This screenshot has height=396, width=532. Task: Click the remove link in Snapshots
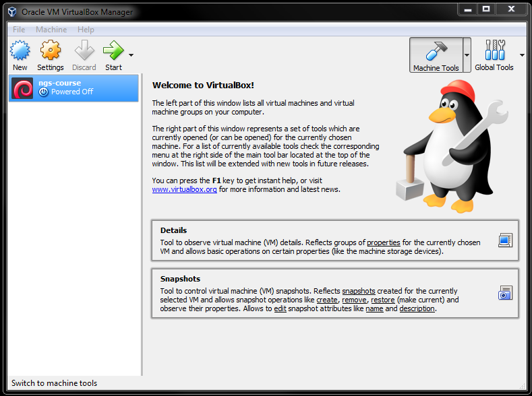point(354,300)
